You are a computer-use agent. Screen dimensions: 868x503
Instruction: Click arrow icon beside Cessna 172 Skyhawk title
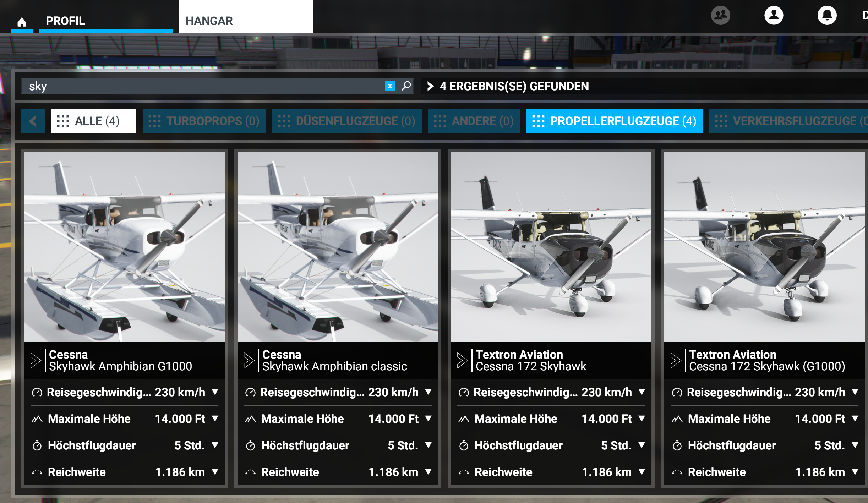pyautogui.click(x=462, y=360)
